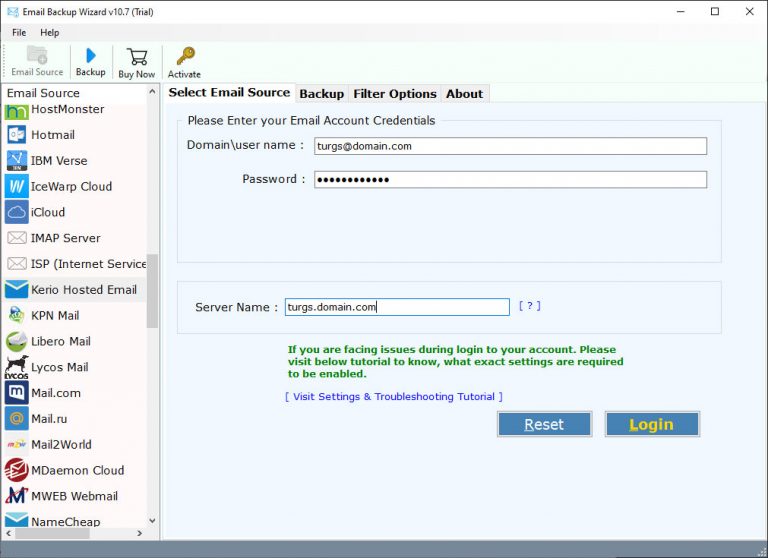Click the "Email Source" list header
Screen dimensions: 768x558
pyautogui.click(x=43, y=93)
